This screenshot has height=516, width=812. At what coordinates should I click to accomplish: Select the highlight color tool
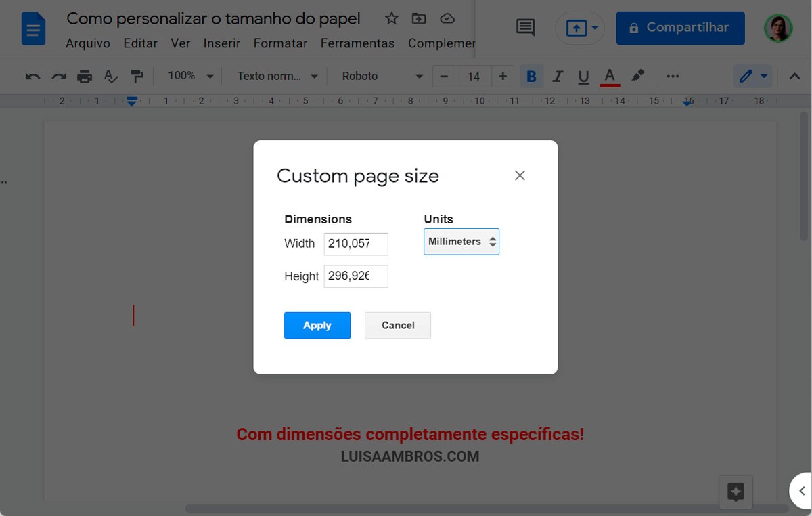[637, 76]
